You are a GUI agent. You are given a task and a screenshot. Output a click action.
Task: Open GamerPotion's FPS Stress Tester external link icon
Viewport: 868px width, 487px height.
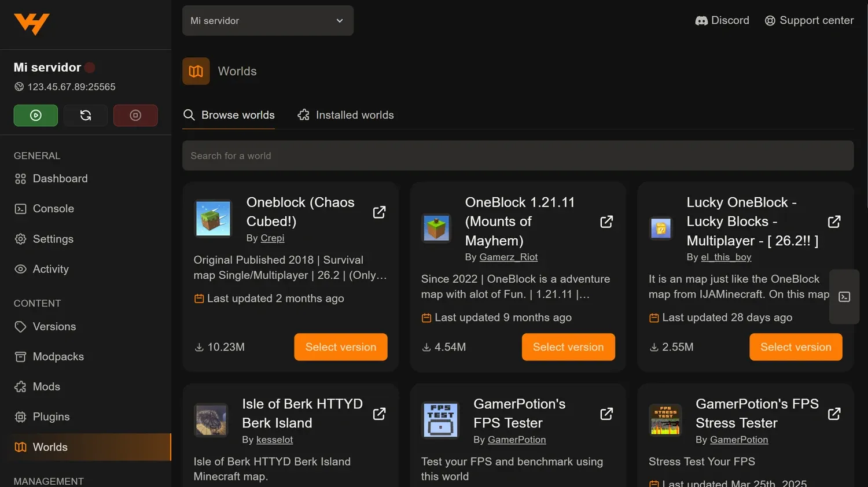pos(834,414)
